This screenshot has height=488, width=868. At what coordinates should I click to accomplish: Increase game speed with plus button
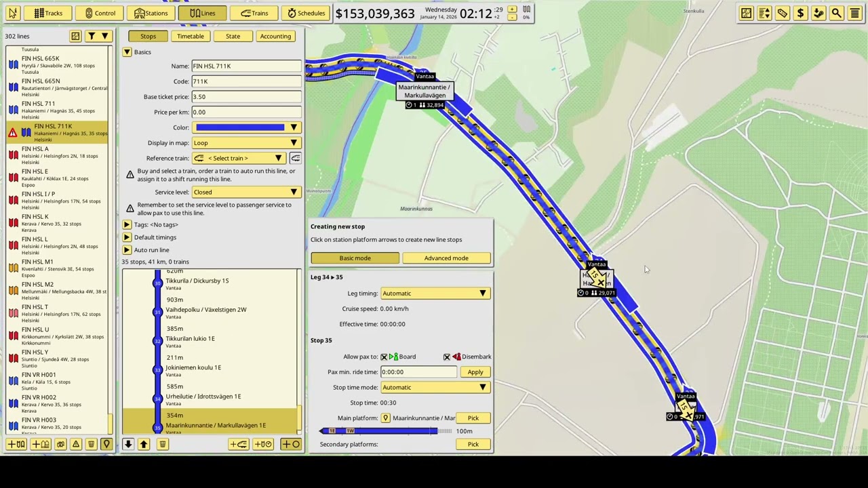(512, 9)
